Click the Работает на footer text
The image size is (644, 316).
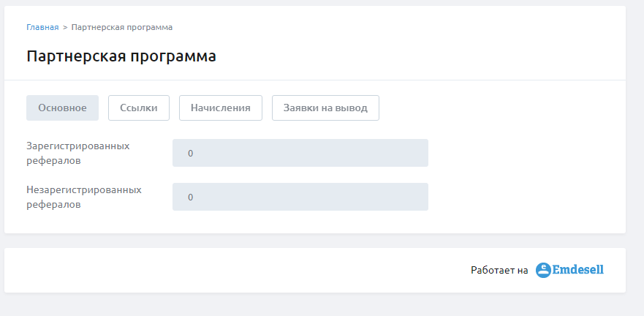(x=499, y=271)
